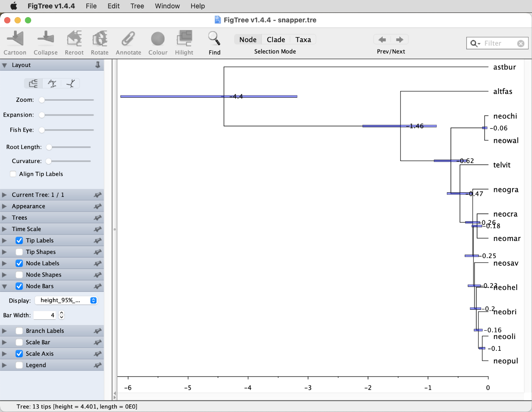Open the Help menu
The width and height of the screenshot is (532, 412).
pos(198,6)
